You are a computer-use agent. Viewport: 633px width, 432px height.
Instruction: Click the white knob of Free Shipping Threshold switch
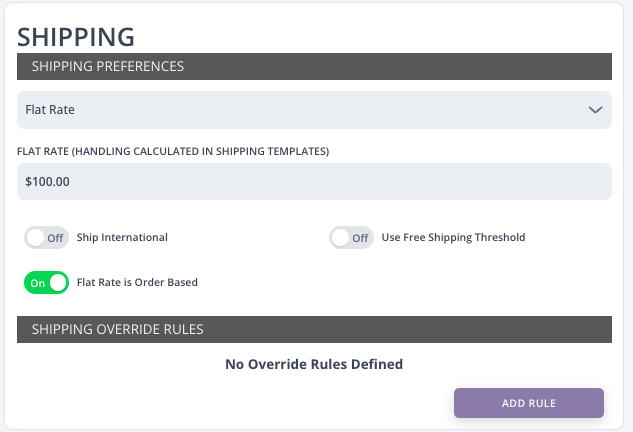tap(341, 238)
